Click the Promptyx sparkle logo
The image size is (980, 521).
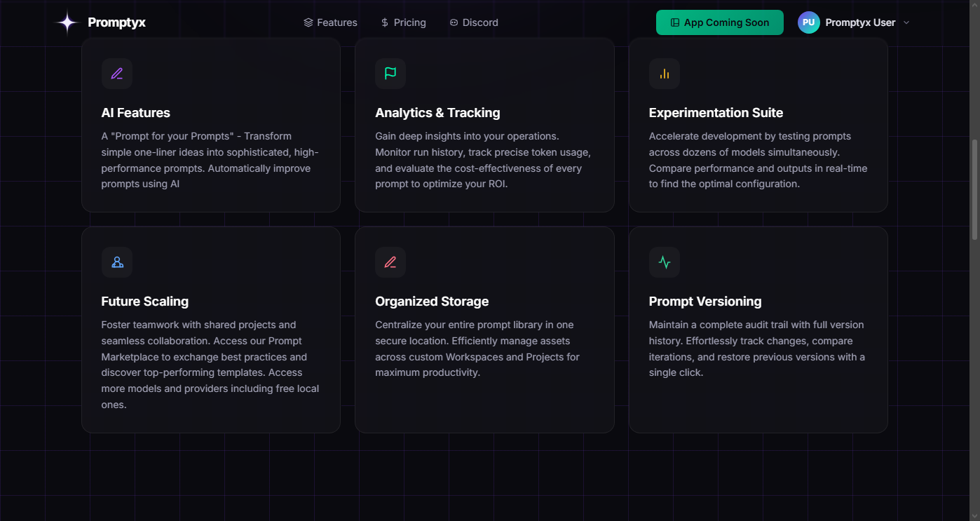pyautogui.click(x=66, y=22)
